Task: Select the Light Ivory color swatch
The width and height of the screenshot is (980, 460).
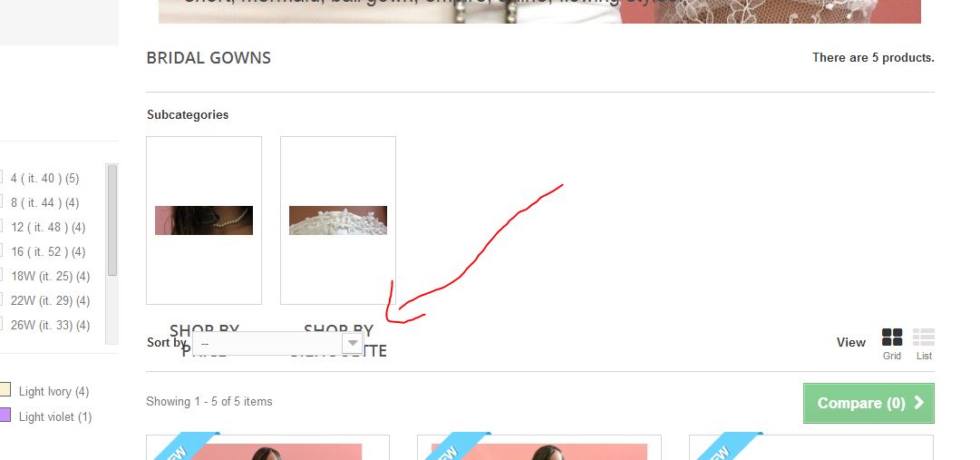Action: [x=5, y=389]
